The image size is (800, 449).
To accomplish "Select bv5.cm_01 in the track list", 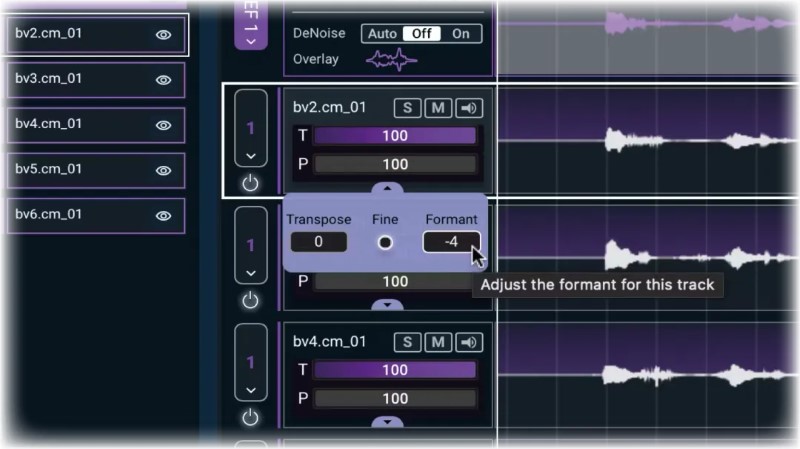I will tap(96, 170).
